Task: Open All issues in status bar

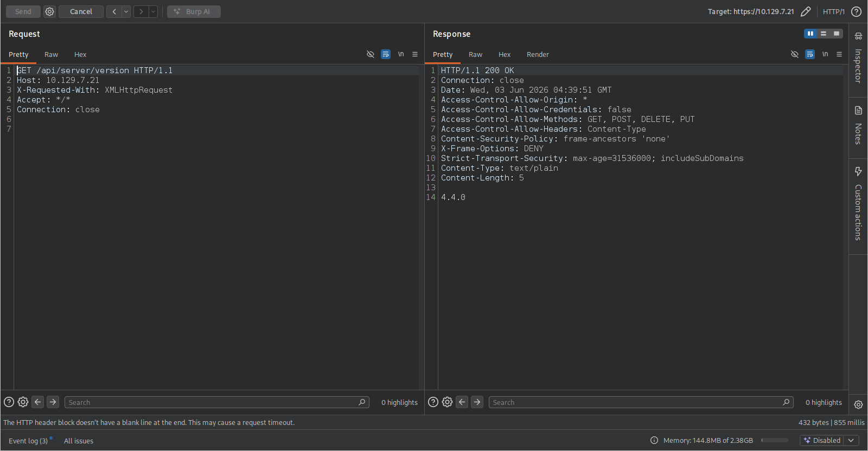Action: pos(79,441)
